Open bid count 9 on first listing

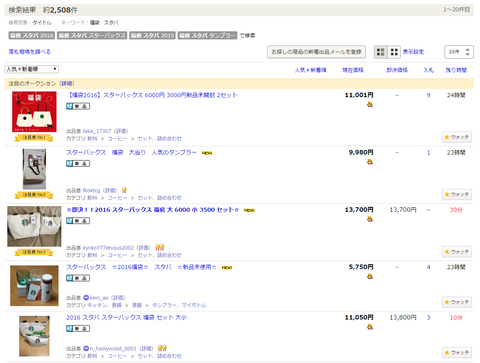click(428, 95)
